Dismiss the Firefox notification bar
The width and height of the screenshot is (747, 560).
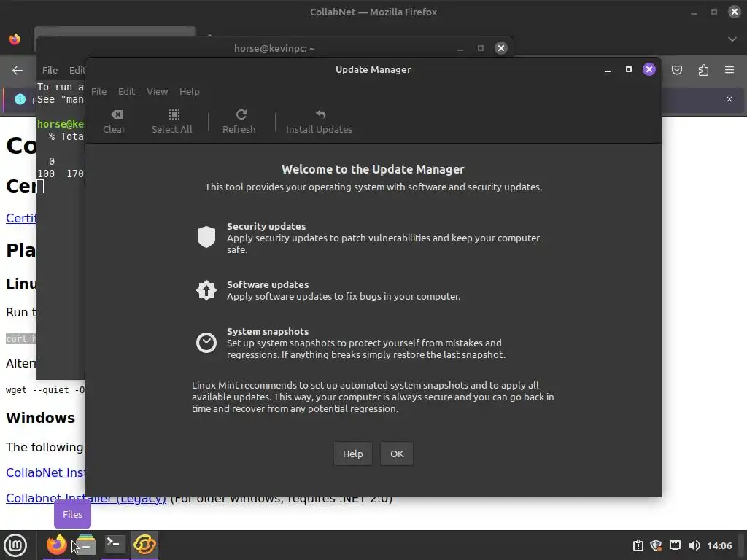(x=729, y=99)
